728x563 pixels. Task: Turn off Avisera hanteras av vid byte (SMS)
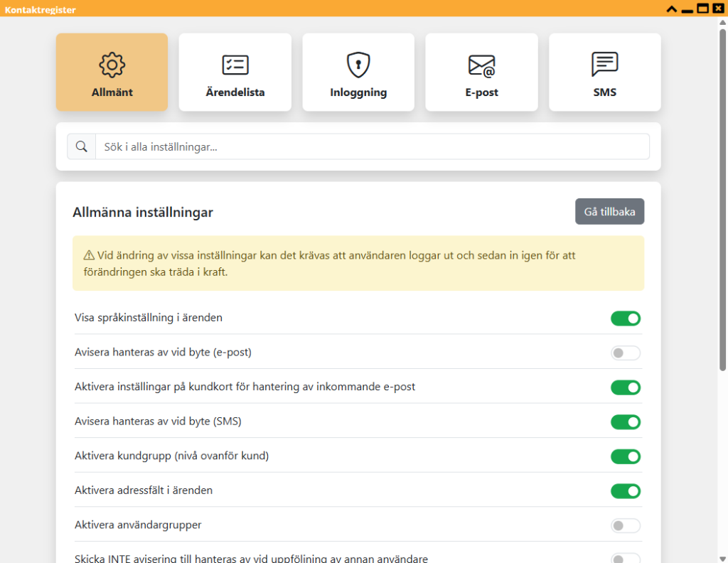(626, 422)
